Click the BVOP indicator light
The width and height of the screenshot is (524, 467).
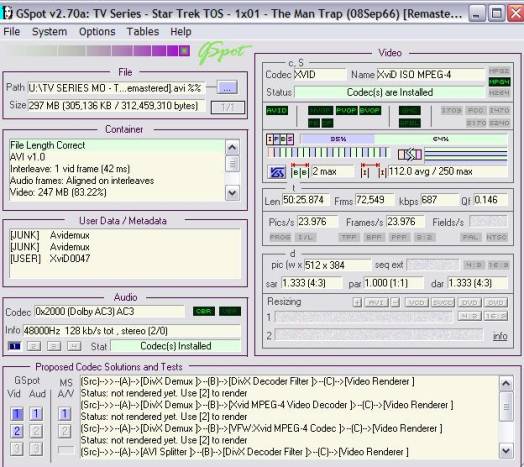tap(370, 110)
